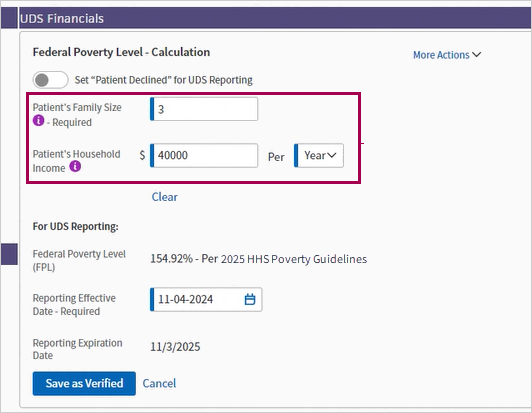Click the 'Set Patient Declined for UDS Reporting' label
Screen dimensions: 532x413
click(164, 80)
